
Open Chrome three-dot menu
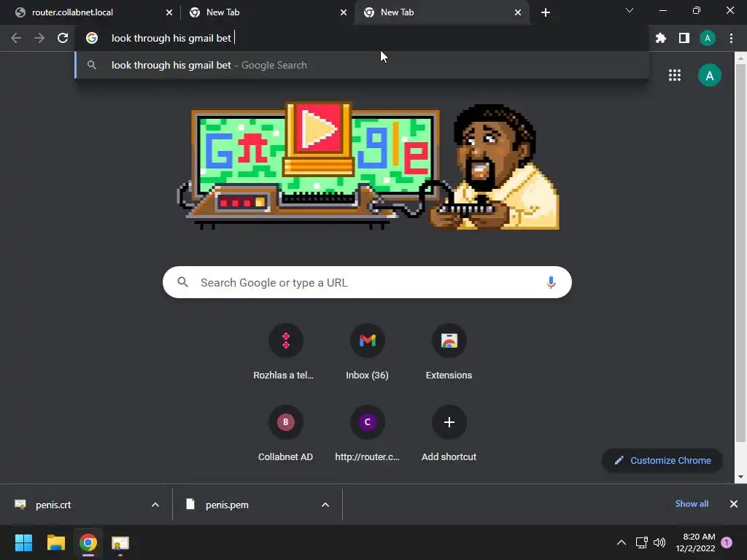(731, 38)
